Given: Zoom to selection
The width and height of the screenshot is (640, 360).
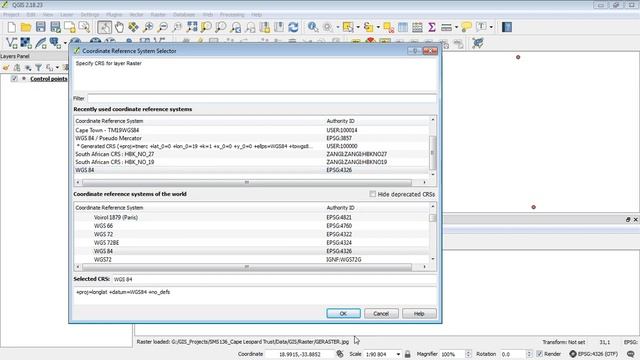Looking at the screenshot, I should coord(206,27).
